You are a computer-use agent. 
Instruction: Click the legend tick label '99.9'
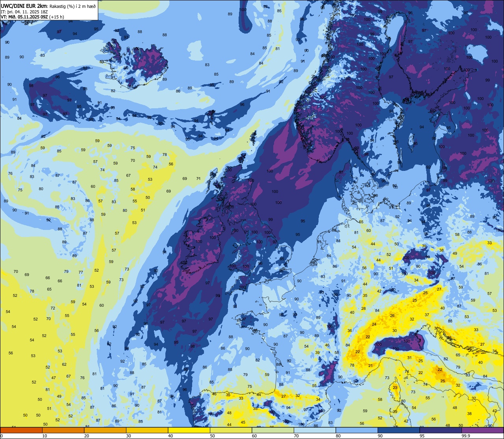click(x=466, y=436)
